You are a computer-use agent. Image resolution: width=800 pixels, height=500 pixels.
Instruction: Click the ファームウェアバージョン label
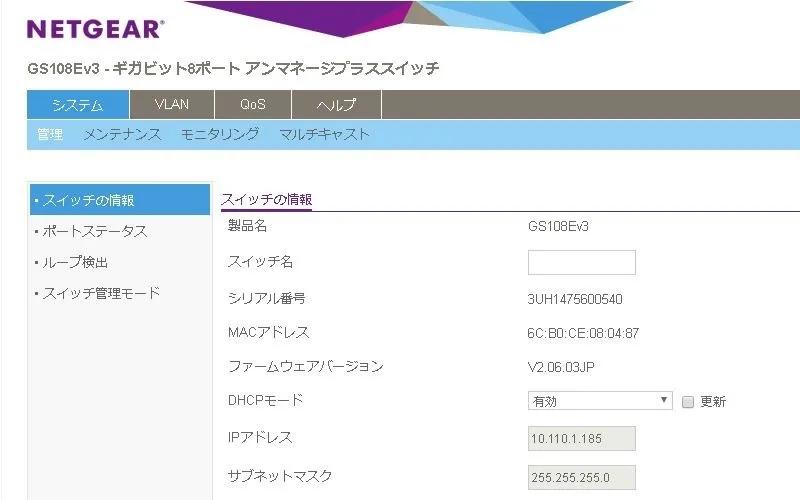pyautogui.click(x=306, y=366)
